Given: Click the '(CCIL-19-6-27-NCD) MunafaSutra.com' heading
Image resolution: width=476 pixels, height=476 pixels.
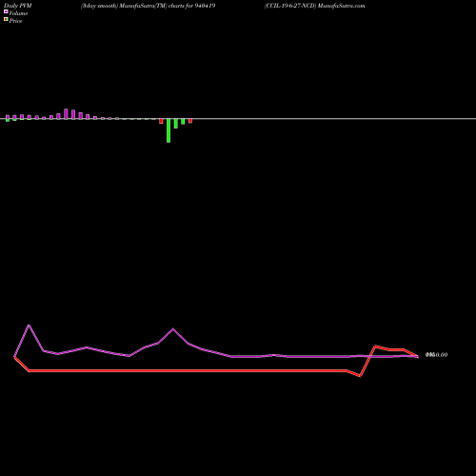Looking at the screenshot, I should (x=314, y=6).
